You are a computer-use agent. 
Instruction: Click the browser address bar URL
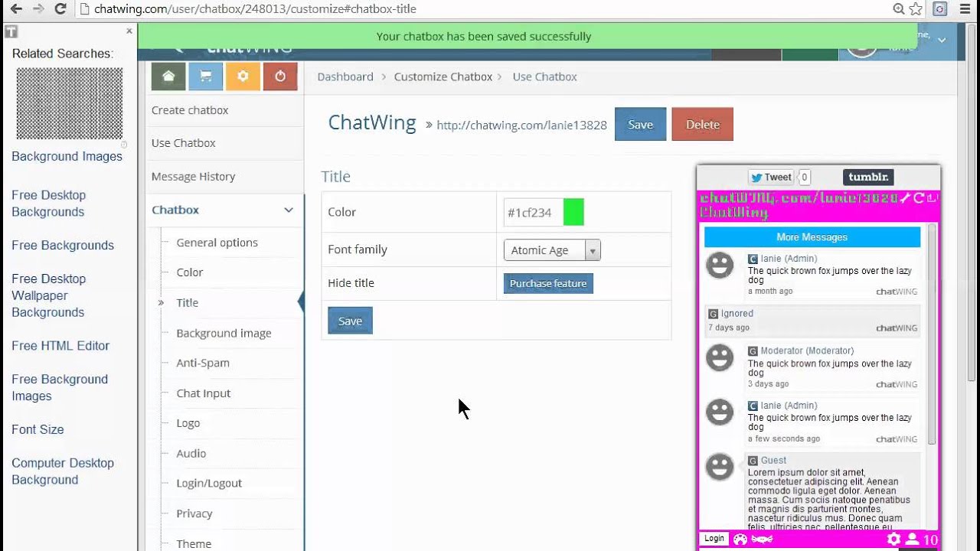click(255, 9)
